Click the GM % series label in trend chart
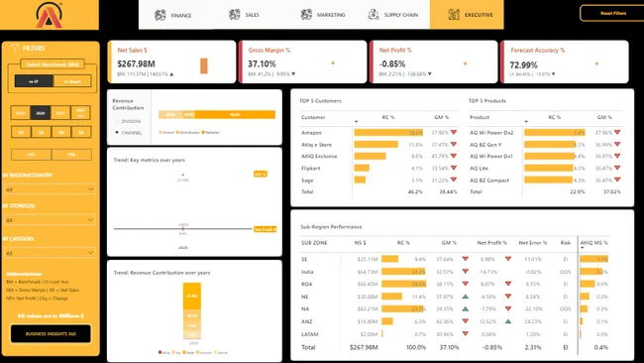Viewport: 644px width, 363px height. tap(261, 174)
